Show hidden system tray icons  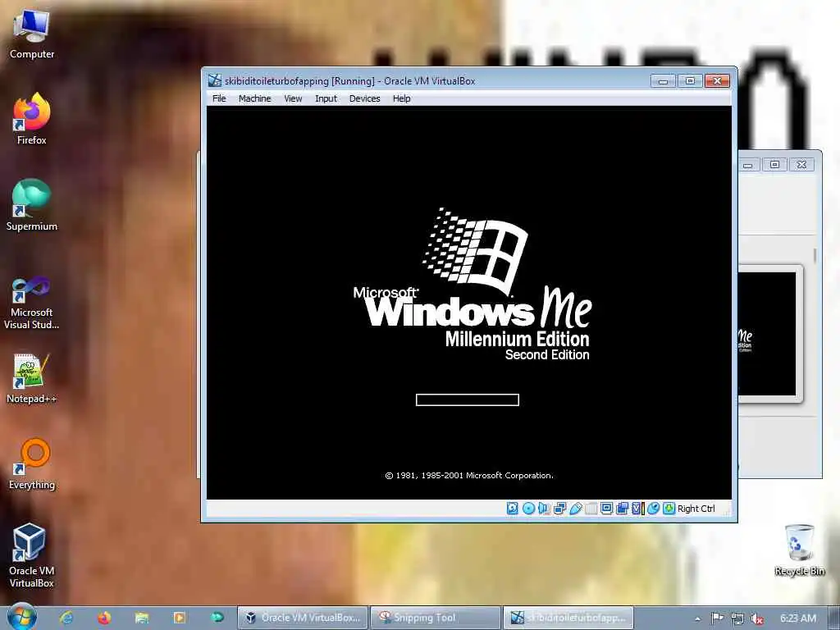tap(697, 619)
